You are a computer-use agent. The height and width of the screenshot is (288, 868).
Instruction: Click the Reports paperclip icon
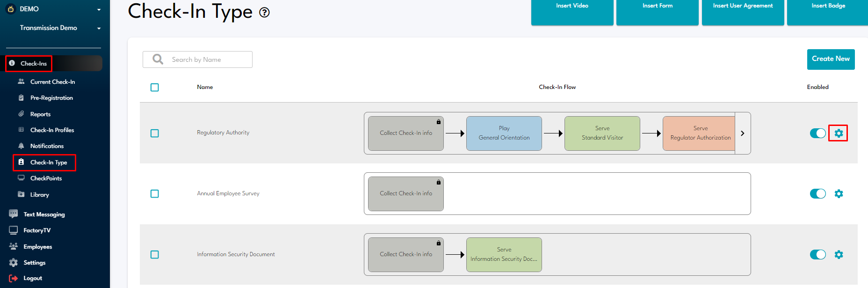point(21,114)
